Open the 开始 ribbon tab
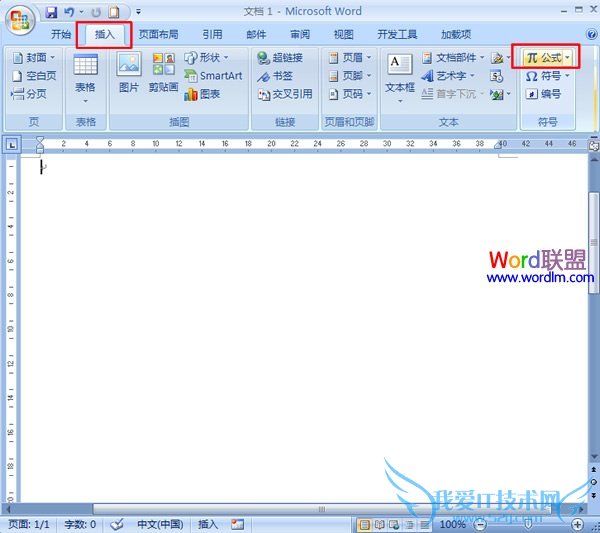The image size is (600, 533). [61, 34]
